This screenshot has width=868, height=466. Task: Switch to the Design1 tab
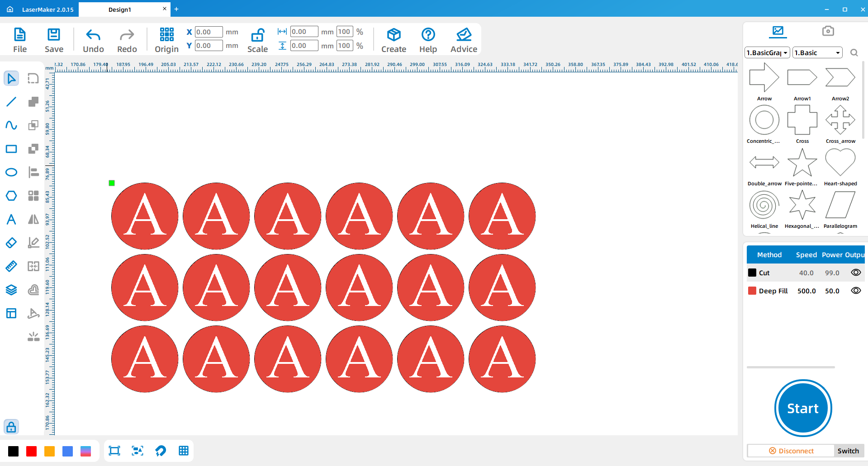coord(120,9)
